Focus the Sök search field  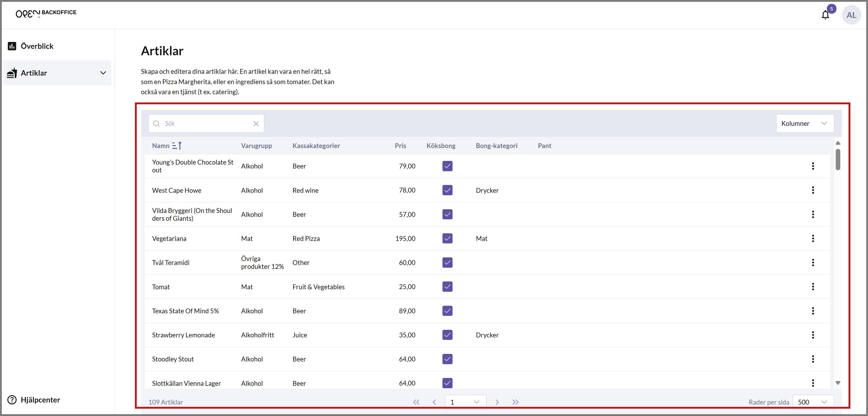(x=206, y=123)
